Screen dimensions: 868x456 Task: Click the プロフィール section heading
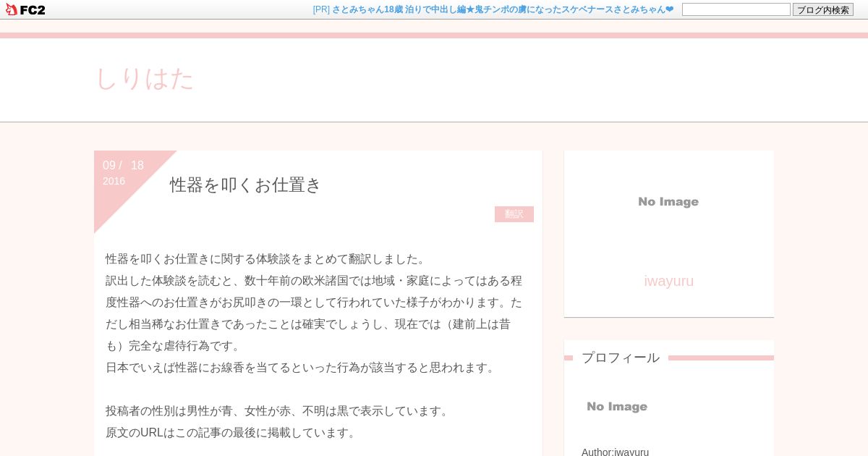(x=621, y=358)
